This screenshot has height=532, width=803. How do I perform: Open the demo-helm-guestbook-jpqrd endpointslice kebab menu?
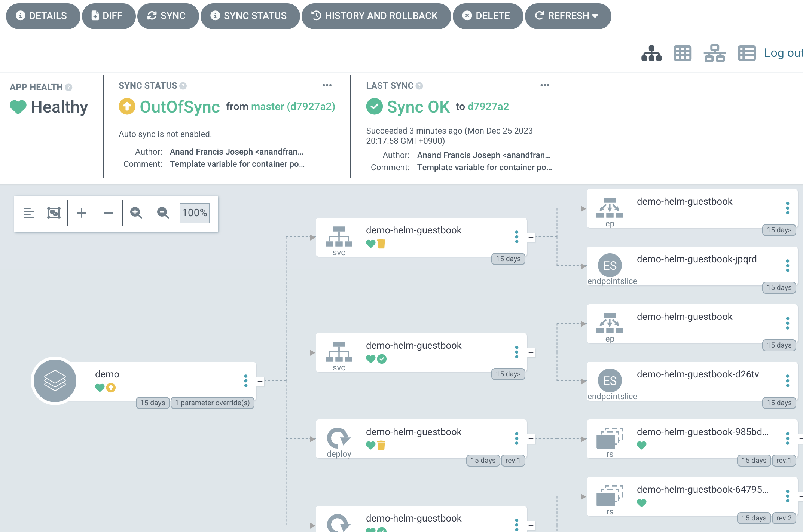click(x=787, y=266)
